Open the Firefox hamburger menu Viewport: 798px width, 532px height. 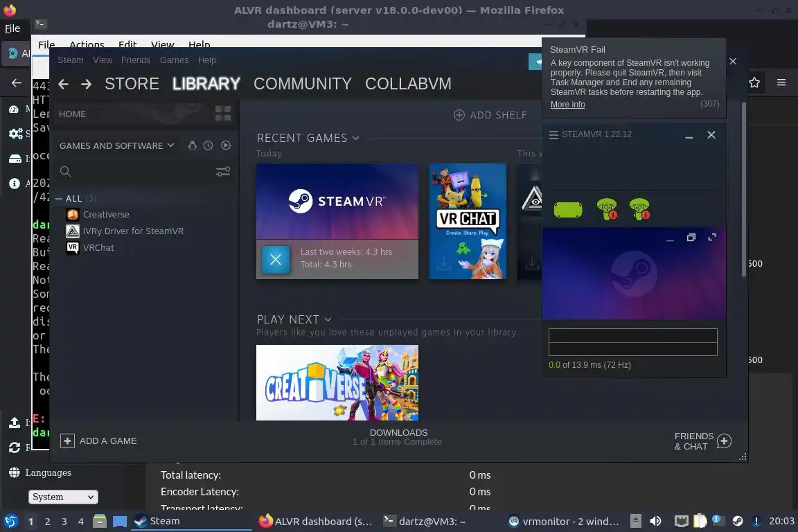[781, 82]
